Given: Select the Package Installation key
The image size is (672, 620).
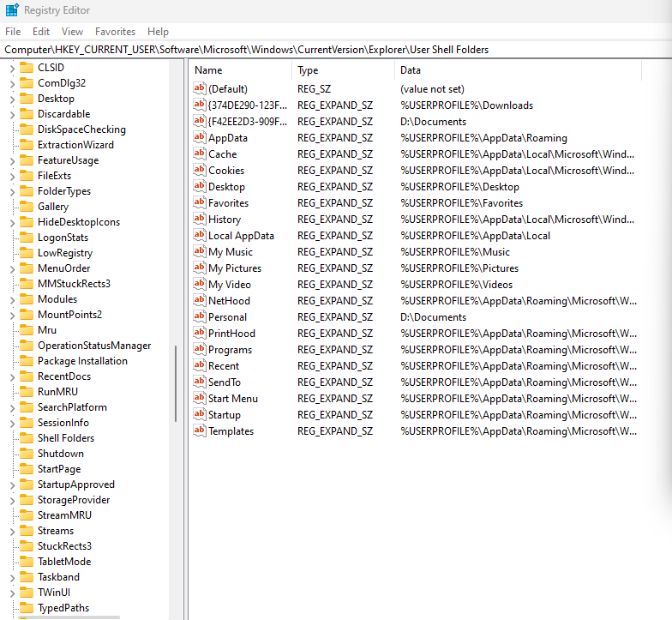Looking at the screenshot, I should [x=82, y=360].
